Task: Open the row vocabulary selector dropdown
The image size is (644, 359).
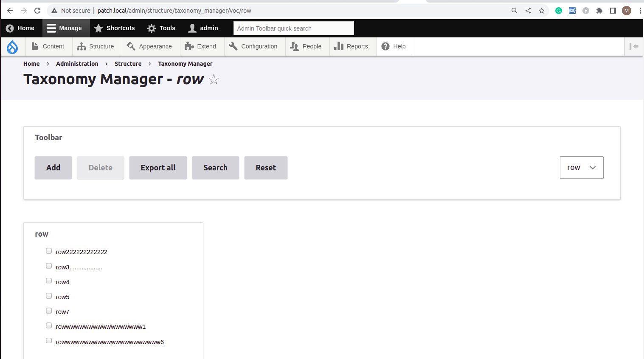Action: [x=582, y=167]
